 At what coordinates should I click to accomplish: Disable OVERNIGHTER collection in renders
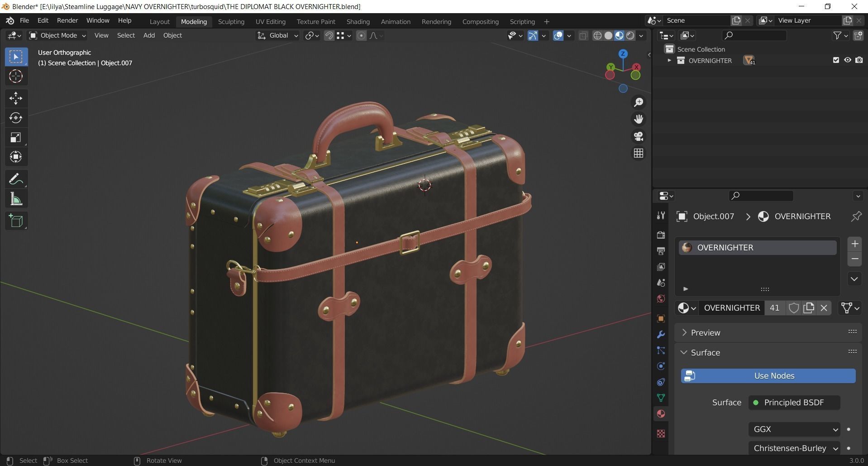[x=859, y=60]
